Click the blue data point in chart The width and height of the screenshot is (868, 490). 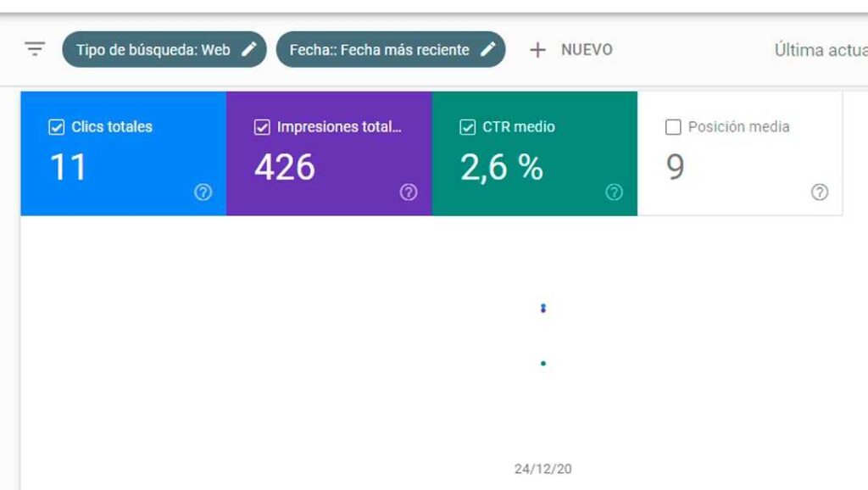543,308
